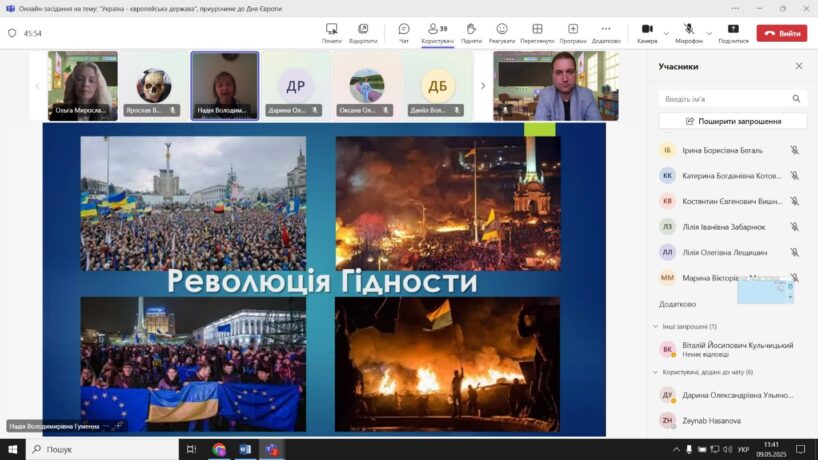Click the red Вийти leave button
The height and width of the screenshot is (460, 818).
point(781,33)
